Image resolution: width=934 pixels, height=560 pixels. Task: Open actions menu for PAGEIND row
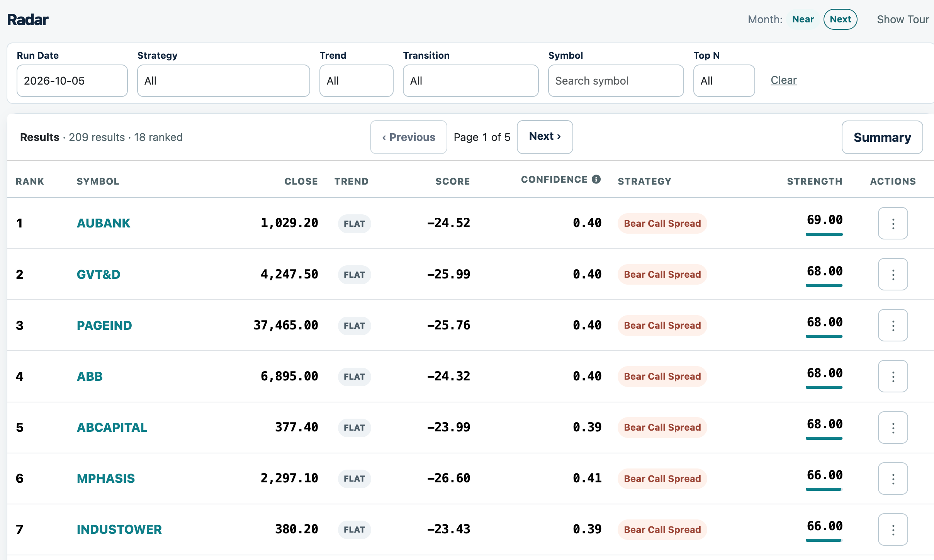click(x=893, y=325)
